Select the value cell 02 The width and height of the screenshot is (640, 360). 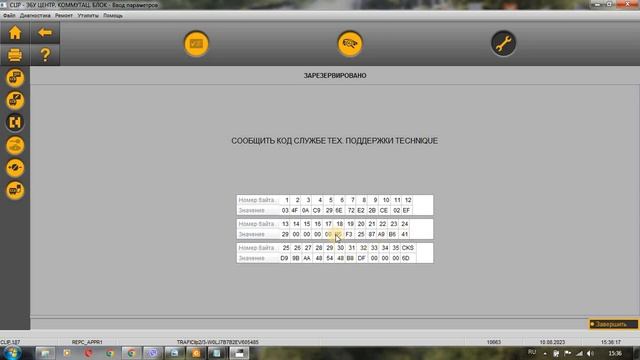pos(396,211)
